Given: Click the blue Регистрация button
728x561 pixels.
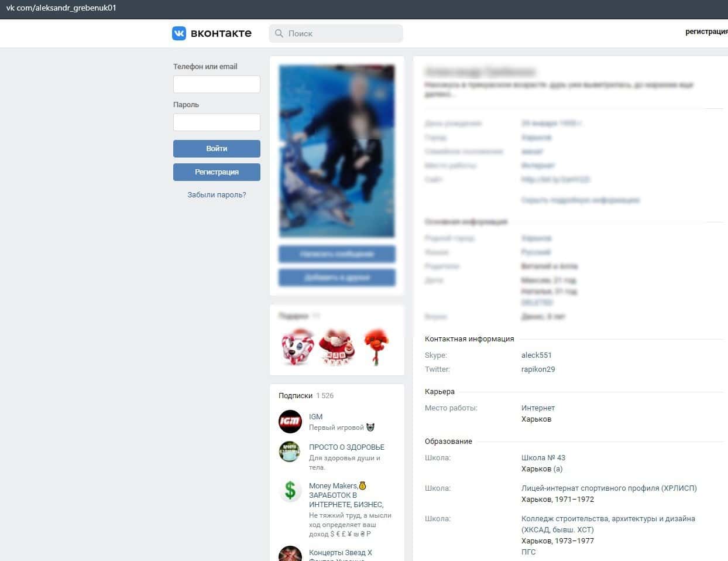Looking at the screenshot, I should pyautogui.click(x=217, y=172).
